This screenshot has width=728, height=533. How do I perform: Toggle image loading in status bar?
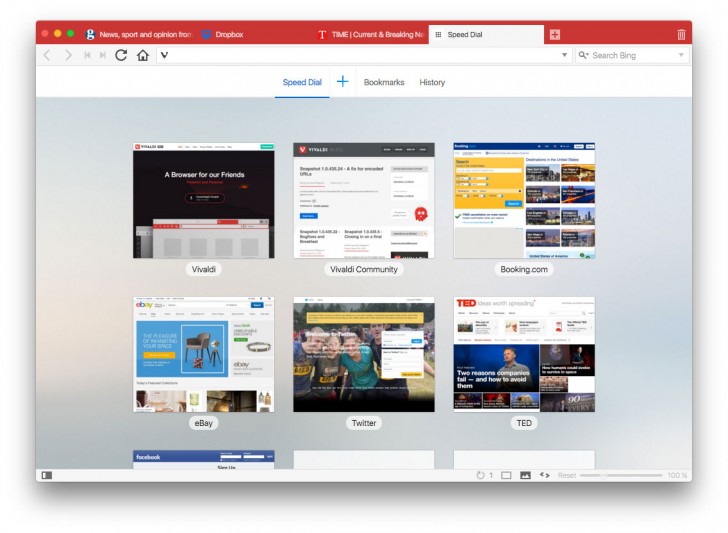pyautogui.click(x=525, y=475)
